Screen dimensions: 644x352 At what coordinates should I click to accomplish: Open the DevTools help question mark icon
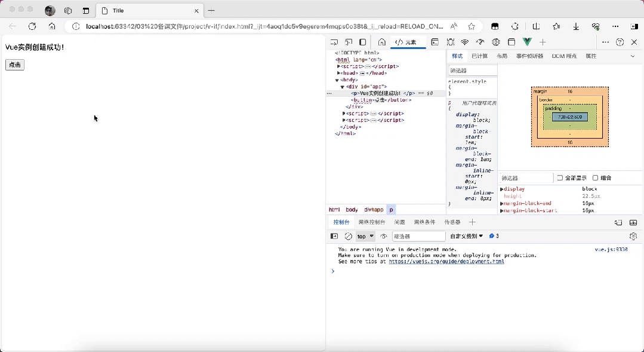[x=620, y=42]
